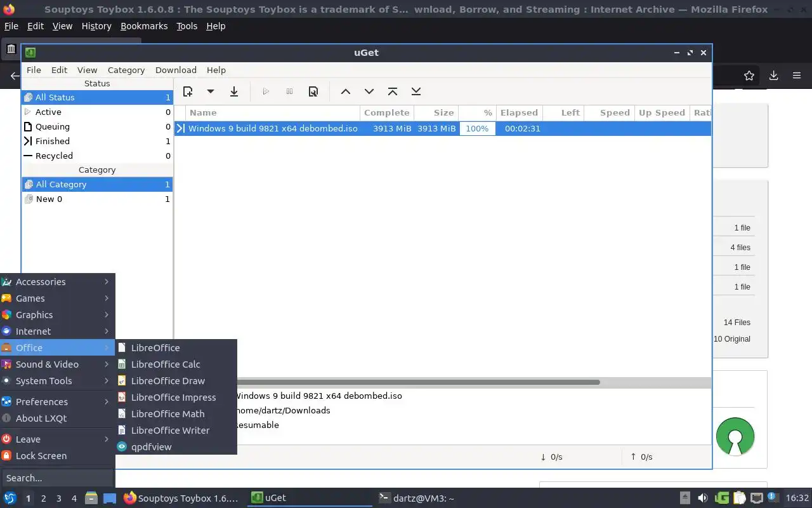Switch to Souptoys Toybox Firefox taskbar entry
Image resolution: width=812 pixels, height=508 pixels.
pyautogui.click(x=181, y=498)
